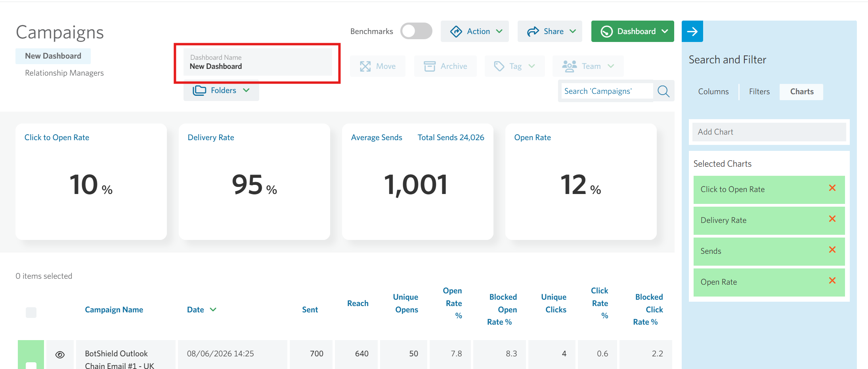868x369 pixels.
Task: Expand the Folders dropdown chevron
Action: click(x=246, y=90)
